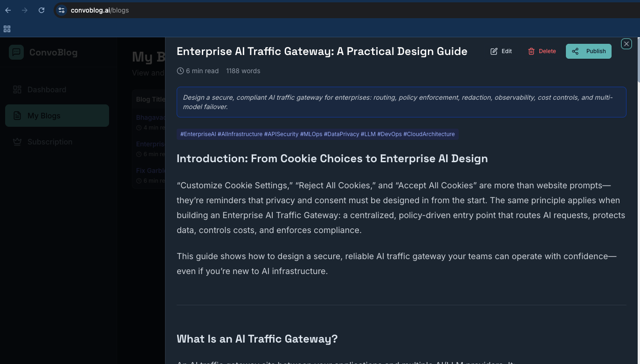Screen dimensions: 640x364
Task: Open the #EnterpriseAI hashtag
Action: coord(198,134)
